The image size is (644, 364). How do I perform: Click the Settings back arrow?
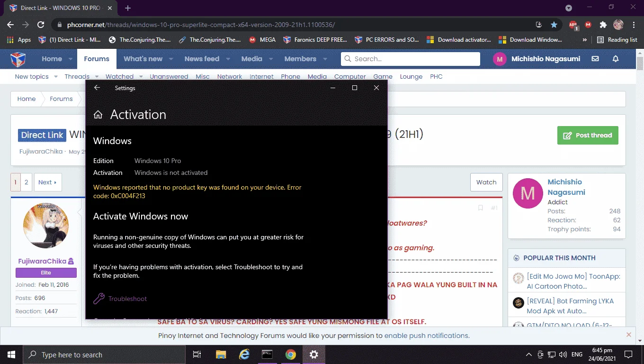click(97, 88)
